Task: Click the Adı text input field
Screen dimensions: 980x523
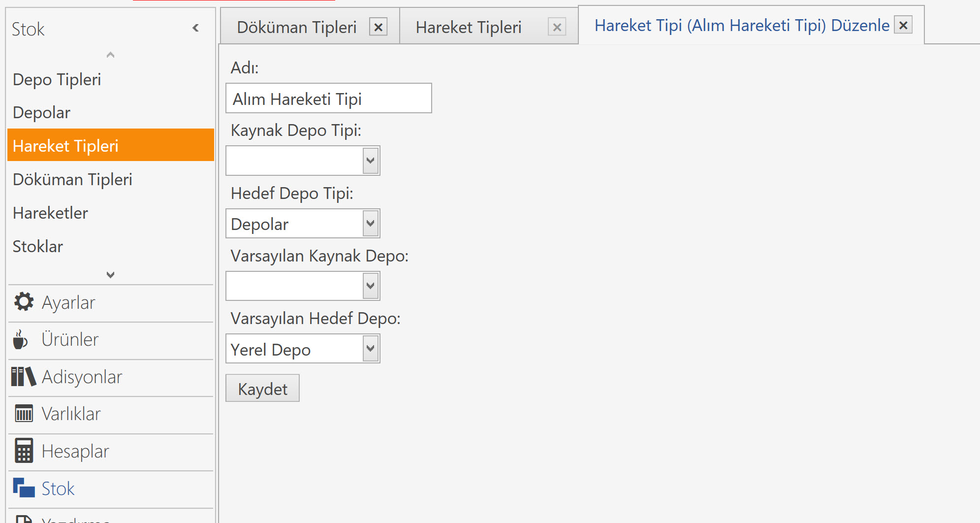Action: 328,98
